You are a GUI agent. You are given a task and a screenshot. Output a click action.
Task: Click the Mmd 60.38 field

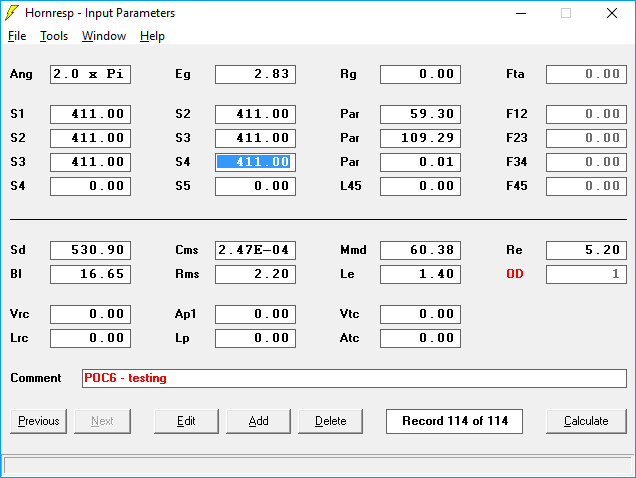[x=420, y=250]
